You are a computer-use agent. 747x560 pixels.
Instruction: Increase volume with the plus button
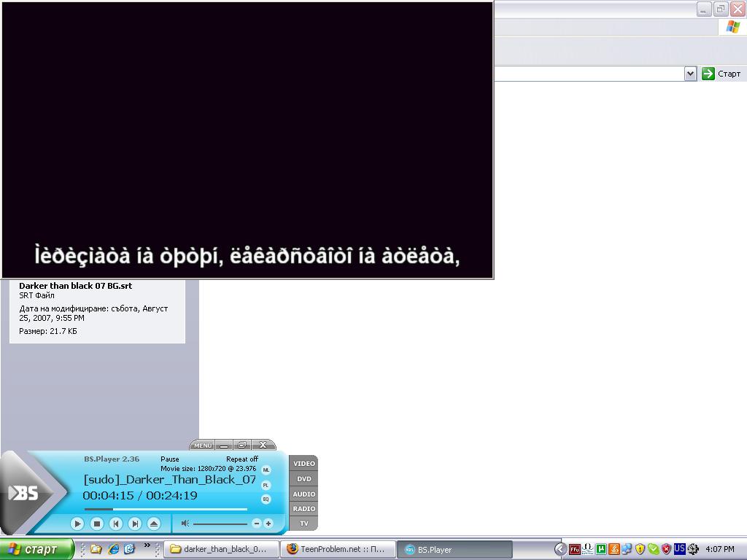click(268, 524)
